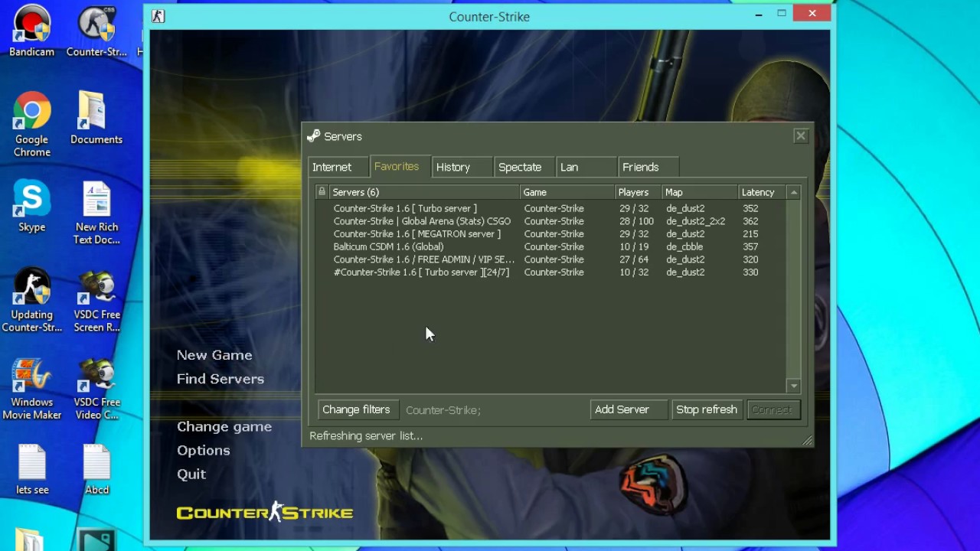
Task: Select the Global Arena (Stats) CSGO server
Action: 550,221
